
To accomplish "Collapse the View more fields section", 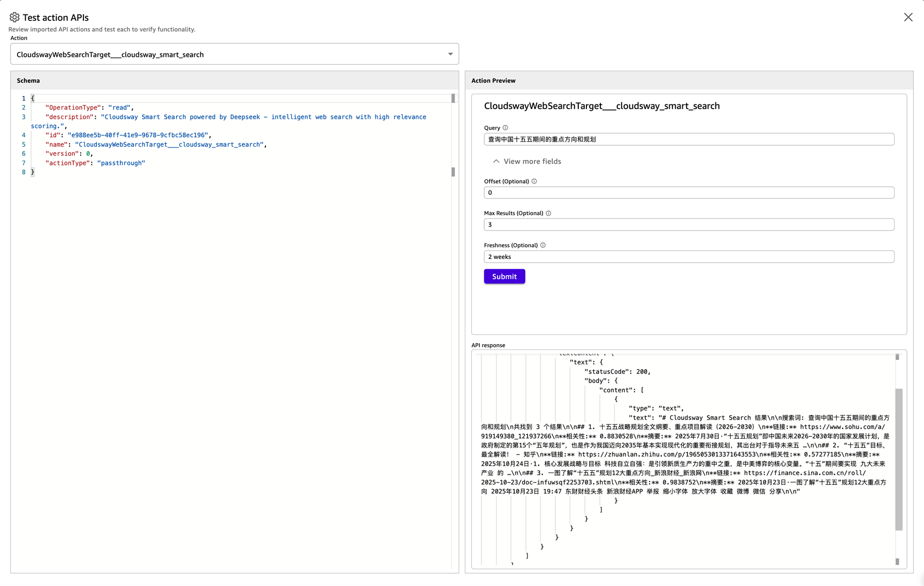I will coord(526,162).
